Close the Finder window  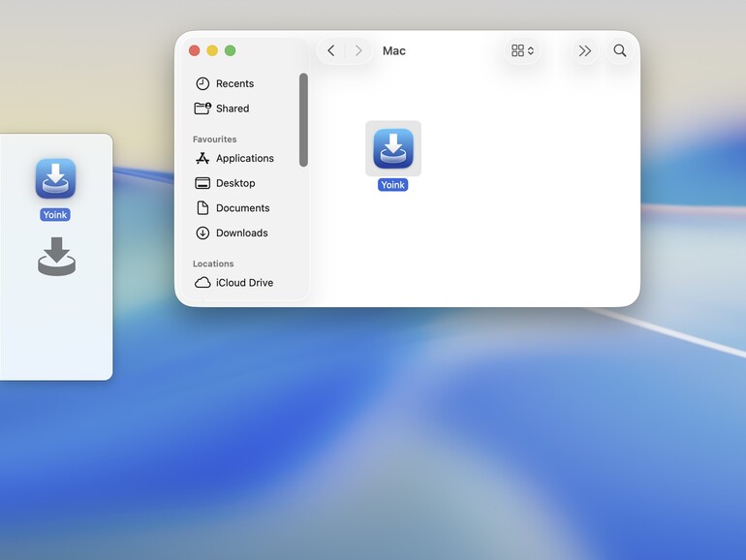tap(194, 50)
